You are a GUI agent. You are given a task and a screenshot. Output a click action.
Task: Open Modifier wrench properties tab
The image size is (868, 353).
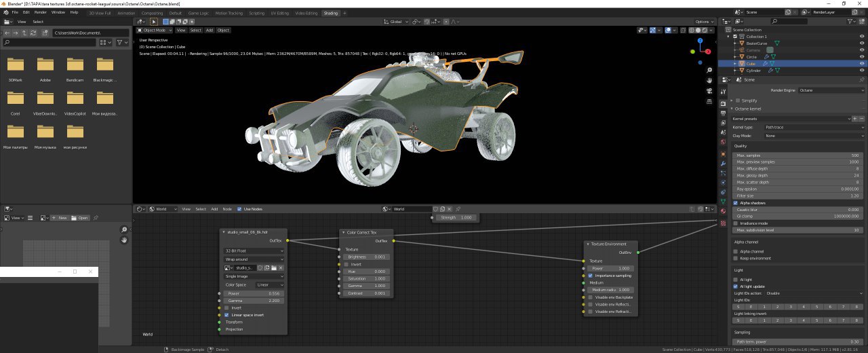723,164
